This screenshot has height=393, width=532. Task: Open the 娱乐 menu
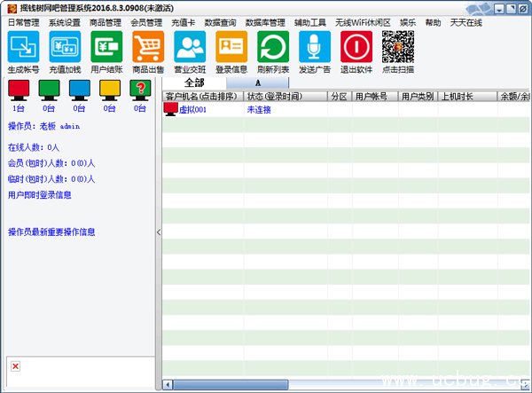(408, 23)
